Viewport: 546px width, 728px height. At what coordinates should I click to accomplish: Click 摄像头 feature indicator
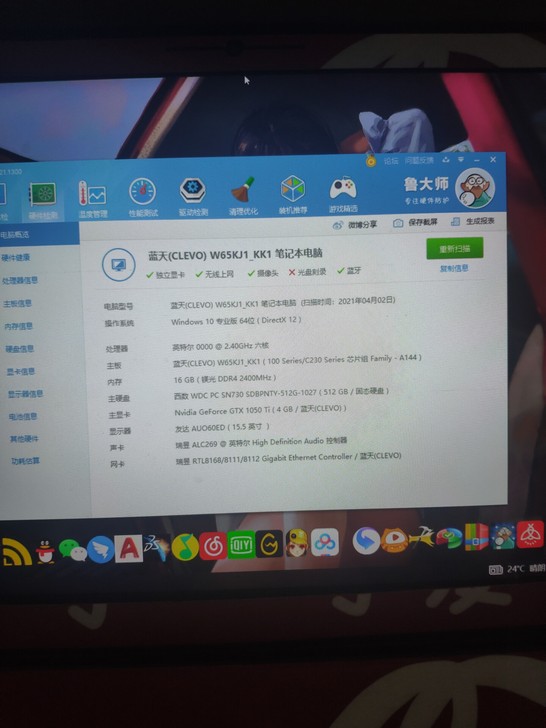point(263,273)
